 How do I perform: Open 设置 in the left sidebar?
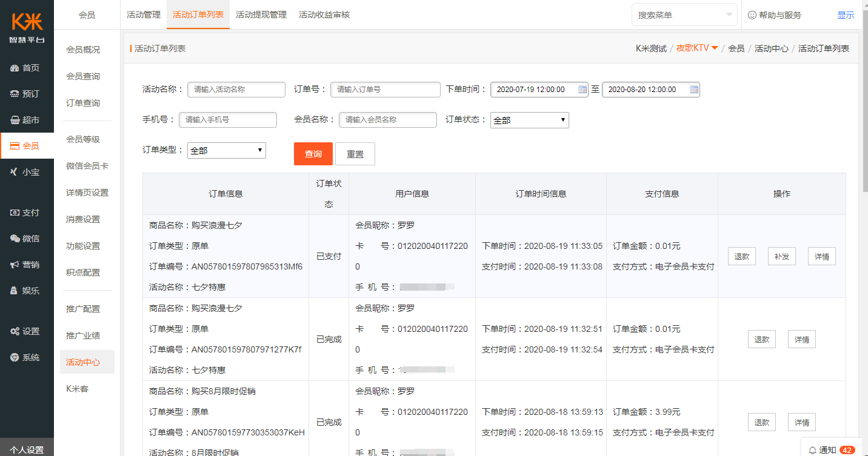(27, 331)
